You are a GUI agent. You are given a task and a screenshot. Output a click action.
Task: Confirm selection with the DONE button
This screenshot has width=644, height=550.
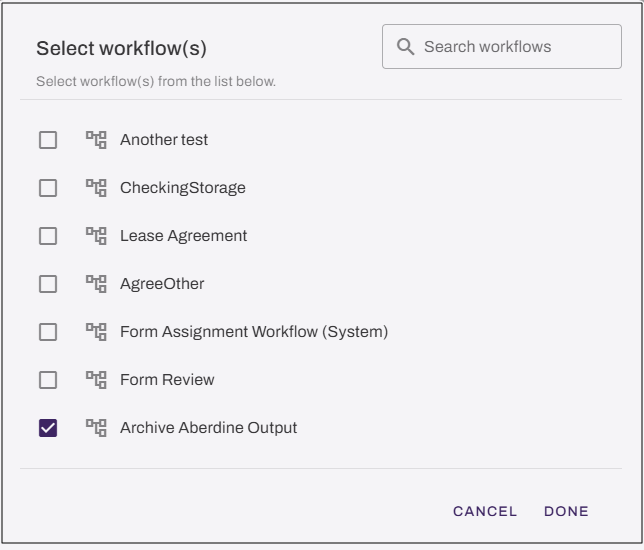(566, 511)
